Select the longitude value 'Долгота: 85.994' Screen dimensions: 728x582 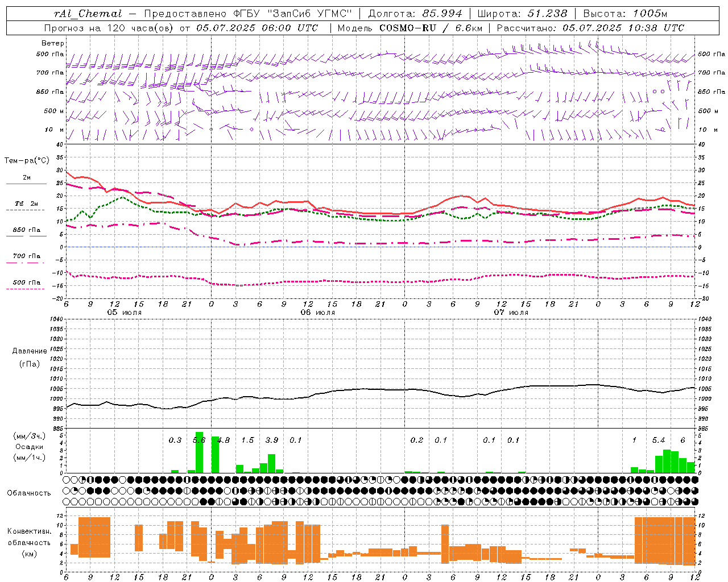tap(415, 14)
